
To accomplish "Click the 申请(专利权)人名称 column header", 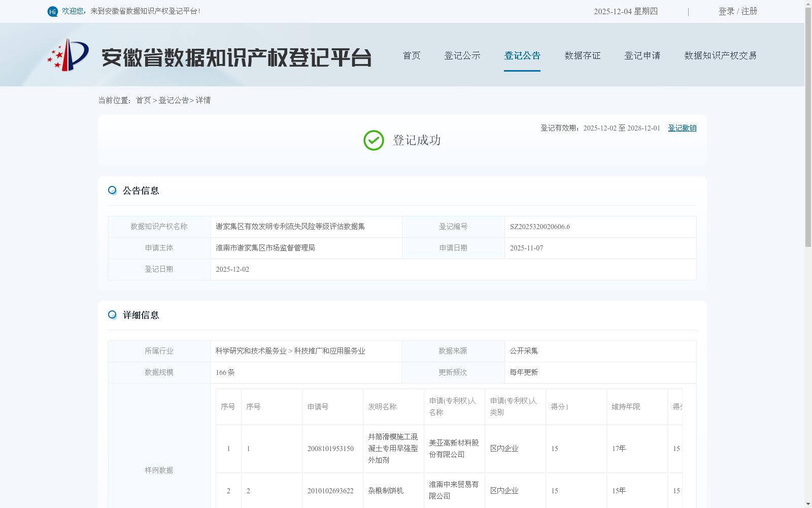I will (x=453, y=406).
